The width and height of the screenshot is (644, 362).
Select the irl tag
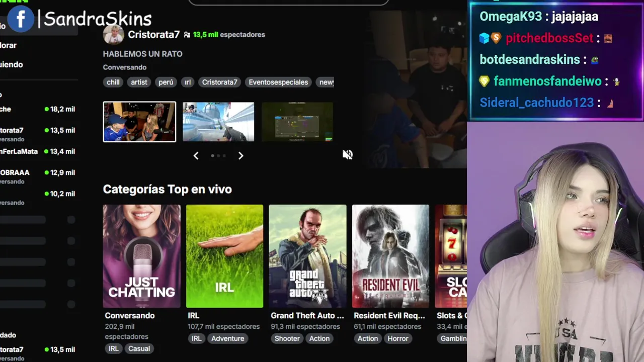pyautogui.click(x=188, y=82)
